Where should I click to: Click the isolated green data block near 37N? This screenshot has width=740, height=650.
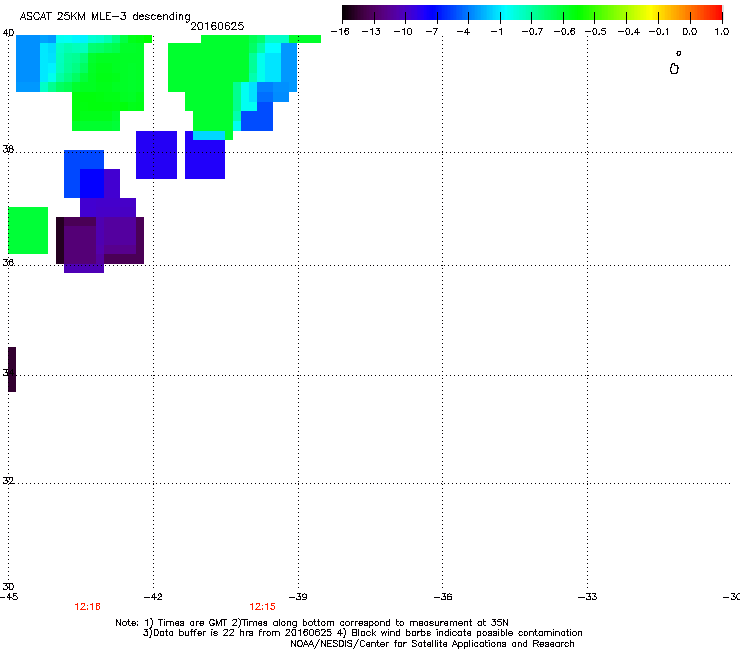28,230
